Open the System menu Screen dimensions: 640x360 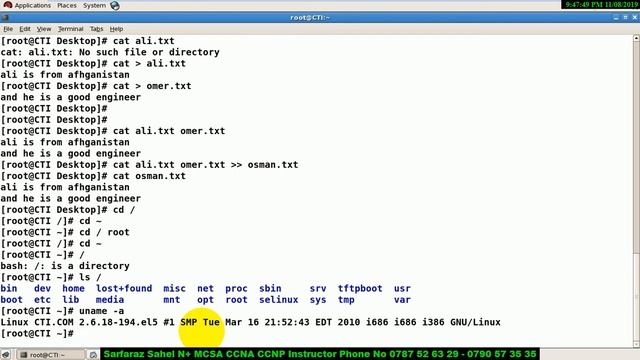(x=94, y=5)
